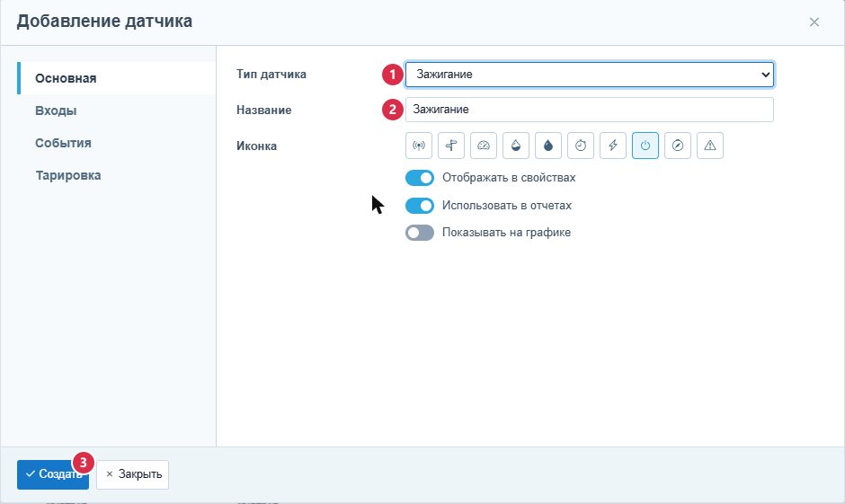
Task: Enable 'Показывать на графике' switch
Action: (x=419, y=233)
